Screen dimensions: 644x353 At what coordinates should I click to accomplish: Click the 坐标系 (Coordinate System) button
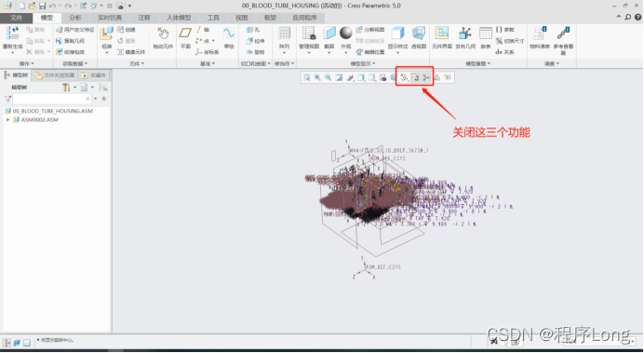click(208, 52)
